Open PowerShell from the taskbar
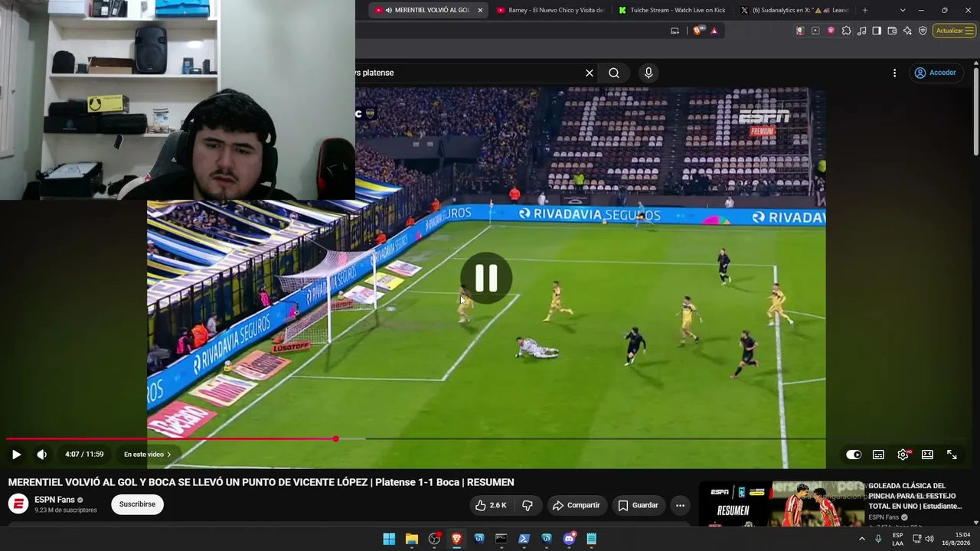The image size is (980, 551). pyautogui.click(x=524, y=539)
